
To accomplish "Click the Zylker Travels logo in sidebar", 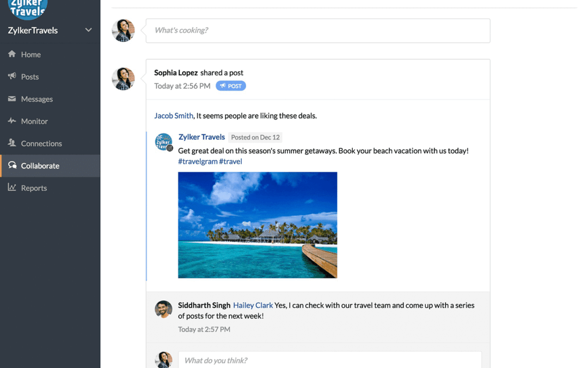I will pos(27,9).
